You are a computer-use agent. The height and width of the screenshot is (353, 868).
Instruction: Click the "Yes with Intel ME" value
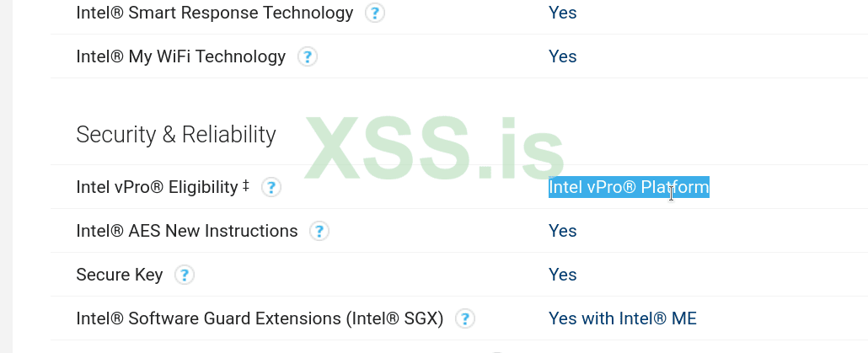click(x=622, y=318)
